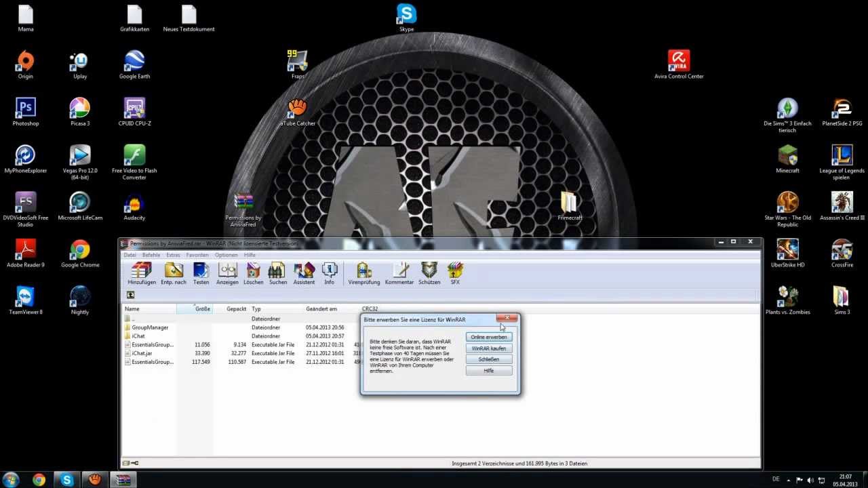
Task: Click the Permissions by AniviaFred archive on desktop
Action: coord(243,209)
